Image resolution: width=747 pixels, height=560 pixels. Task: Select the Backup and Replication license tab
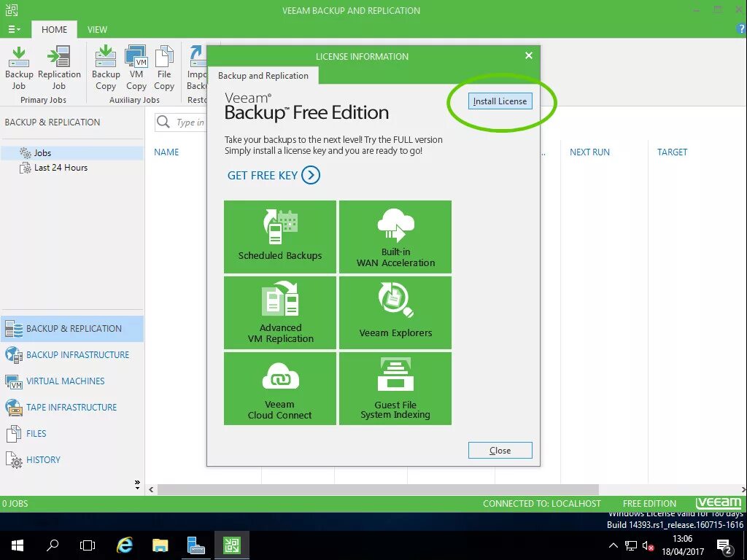tap(263, 76)
